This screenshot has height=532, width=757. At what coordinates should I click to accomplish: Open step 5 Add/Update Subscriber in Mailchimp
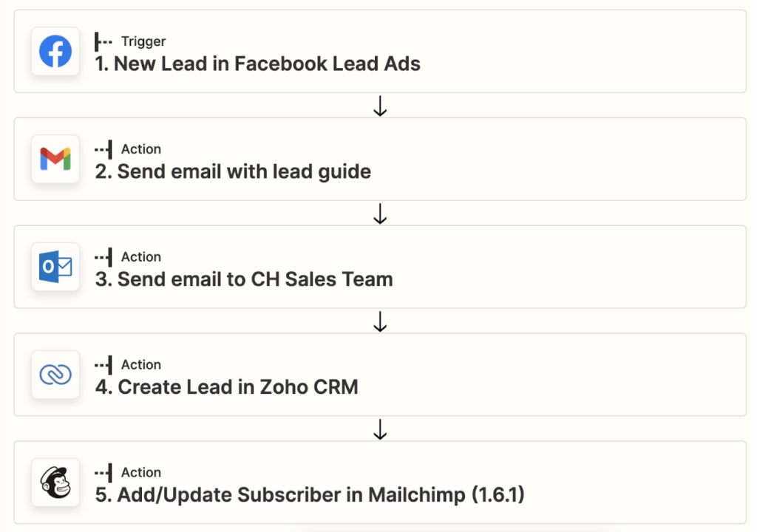(x=380, y=482)
